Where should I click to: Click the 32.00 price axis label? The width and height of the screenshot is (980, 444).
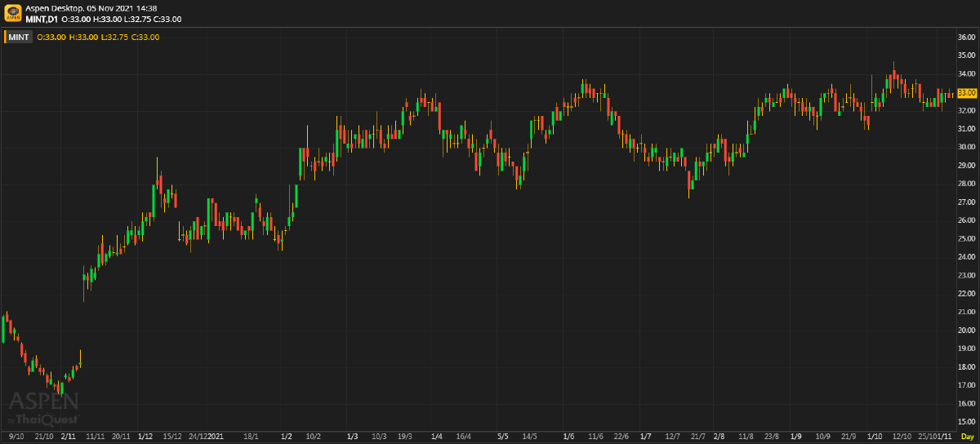(x=967, y=111)
